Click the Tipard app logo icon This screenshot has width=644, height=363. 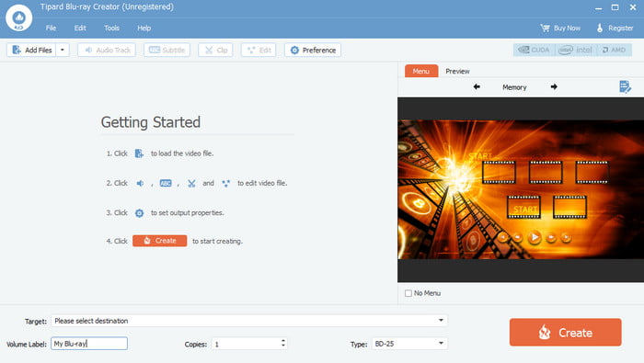pyautogui.click(x=19, y=17)
